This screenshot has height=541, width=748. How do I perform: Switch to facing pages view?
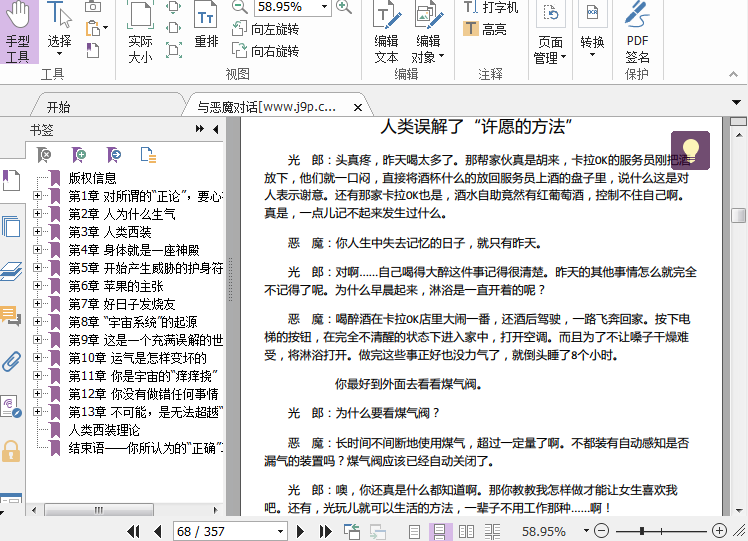(466, 531)
